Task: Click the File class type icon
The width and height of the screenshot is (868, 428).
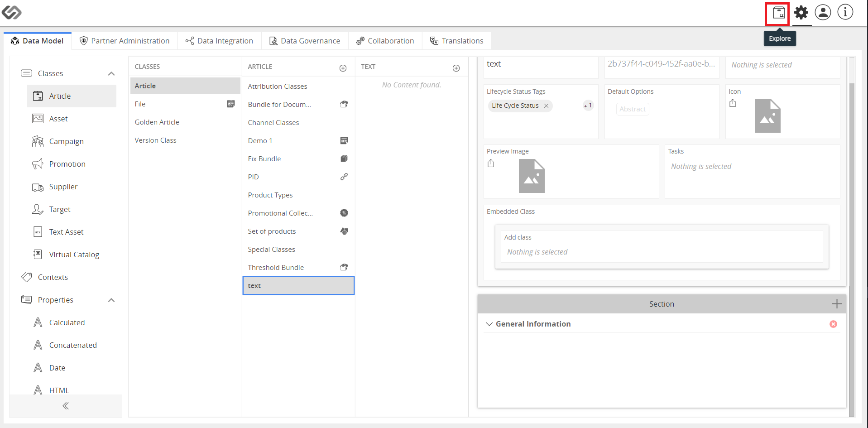Action: [x=231, y=104]
